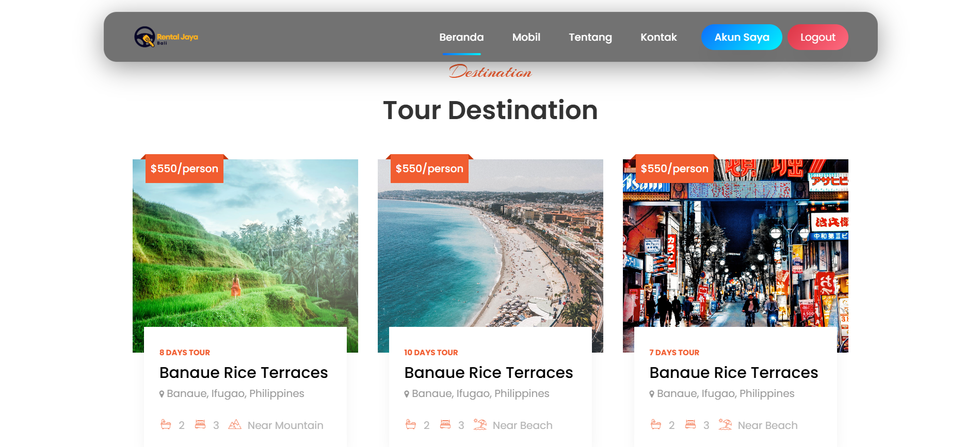
Task: Click bed icon on 10 days tour card
Action: [445, 425]
